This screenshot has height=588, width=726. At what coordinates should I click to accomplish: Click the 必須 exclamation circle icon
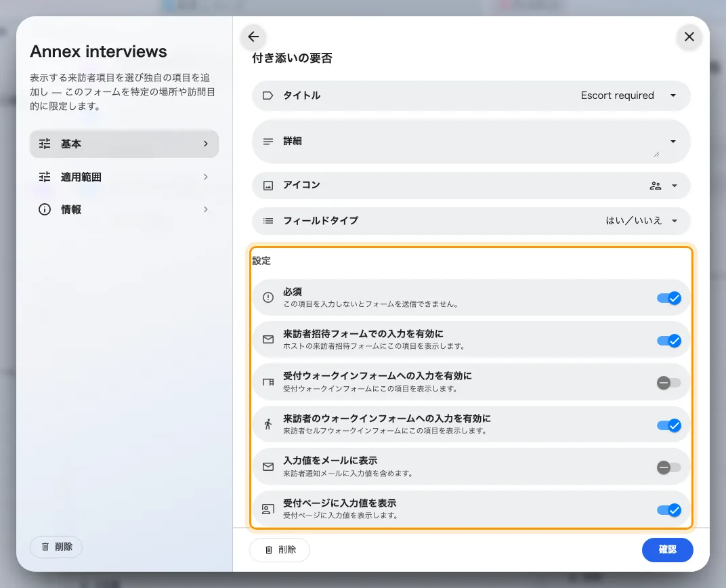click(x=268, y=297)
